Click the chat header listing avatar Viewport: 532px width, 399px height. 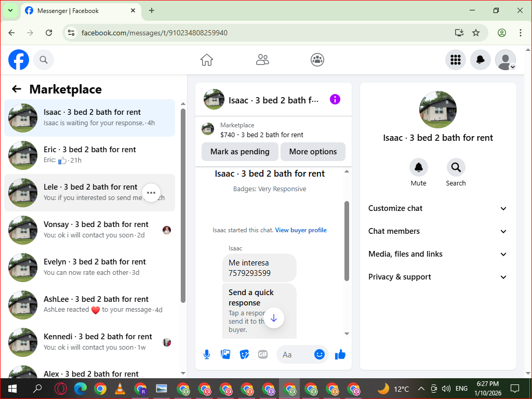point(214,99)
